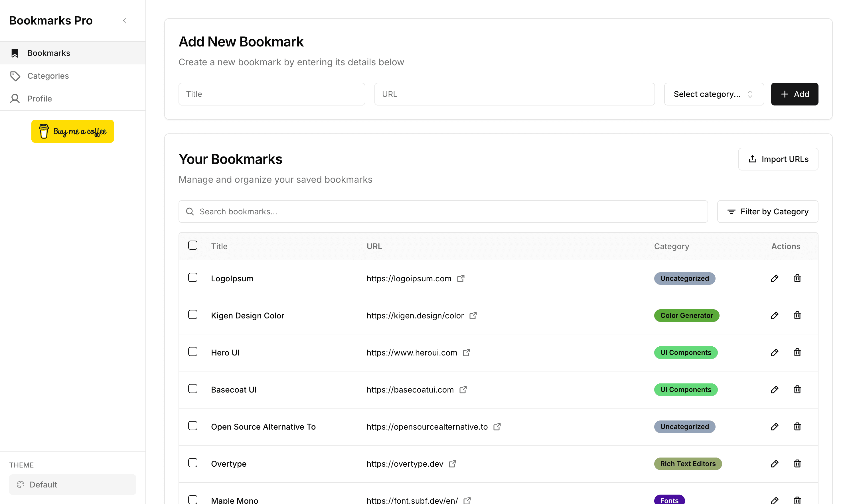
Task: Edit the Hero UI bookmark
Action: coord(774,353)
